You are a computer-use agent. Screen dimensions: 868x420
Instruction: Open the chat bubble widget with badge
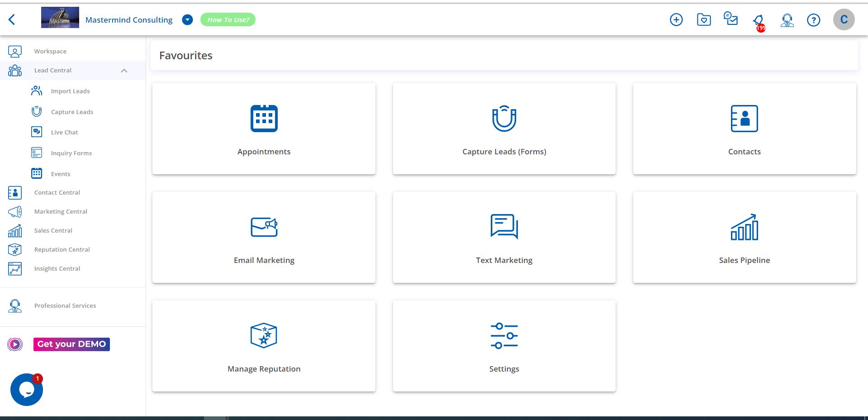pyautogui.click(x=27, y=389)
